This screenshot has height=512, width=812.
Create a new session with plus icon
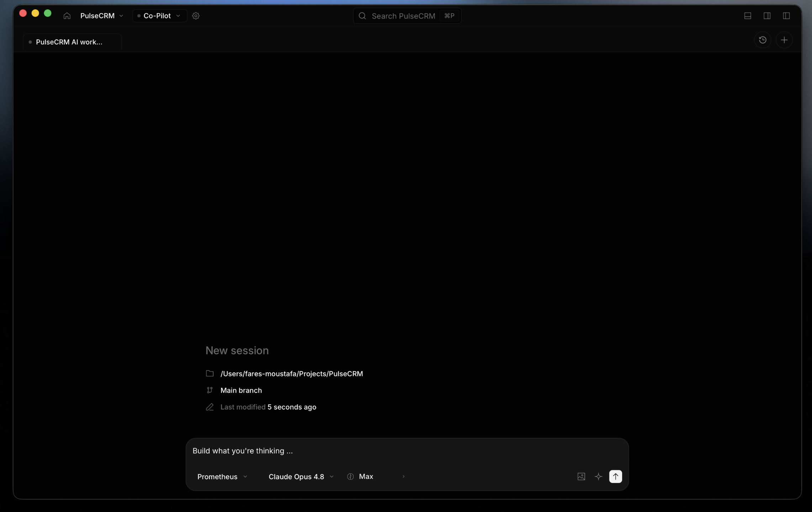(784, 40)
